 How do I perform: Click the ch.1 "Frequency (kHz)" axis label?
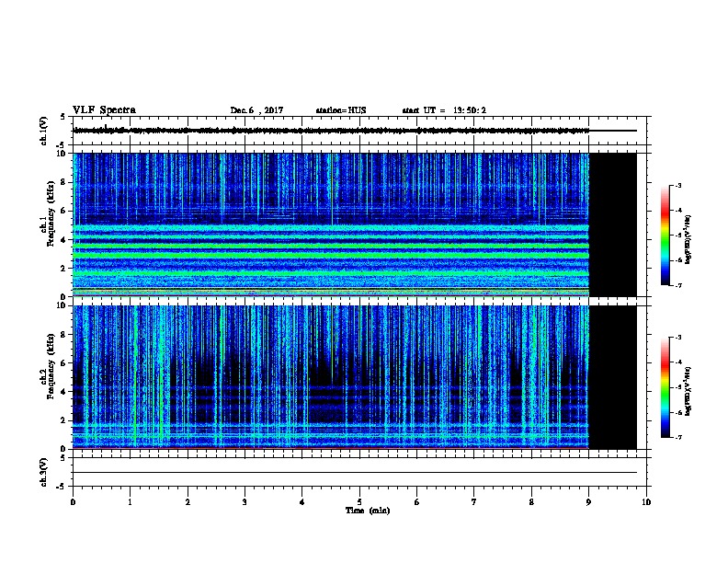coord(51,213)
